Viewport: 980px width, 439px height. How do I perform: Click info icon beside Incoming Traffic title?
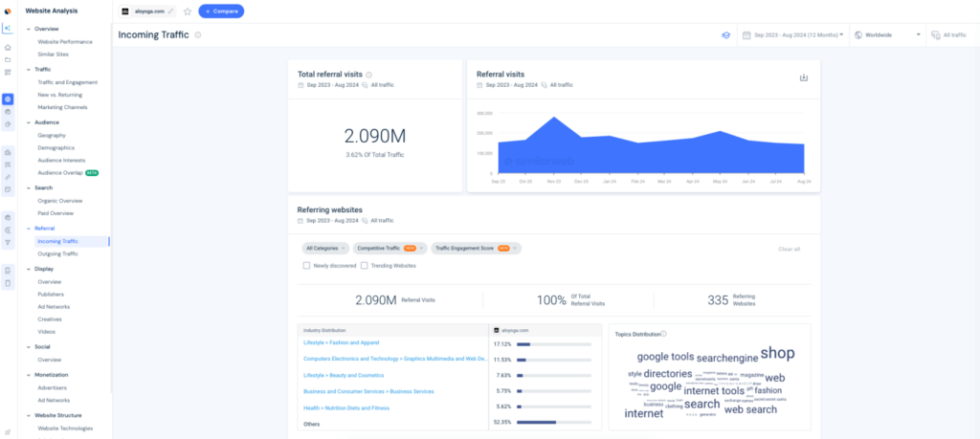click(198, 35)
